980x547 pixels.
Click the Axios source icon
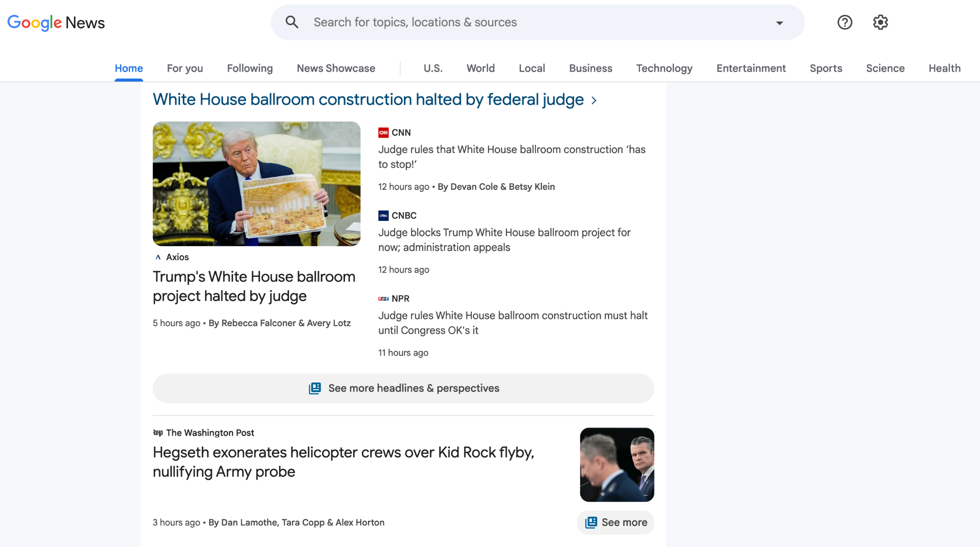coord(158,257)
